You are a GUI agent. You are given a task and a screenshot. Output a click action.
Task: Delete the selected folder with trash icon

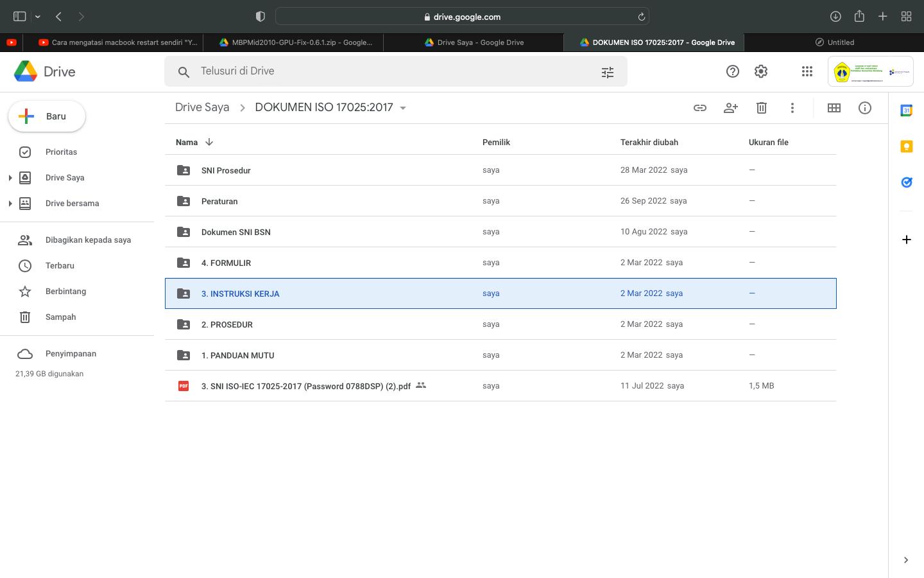[762, 108]
